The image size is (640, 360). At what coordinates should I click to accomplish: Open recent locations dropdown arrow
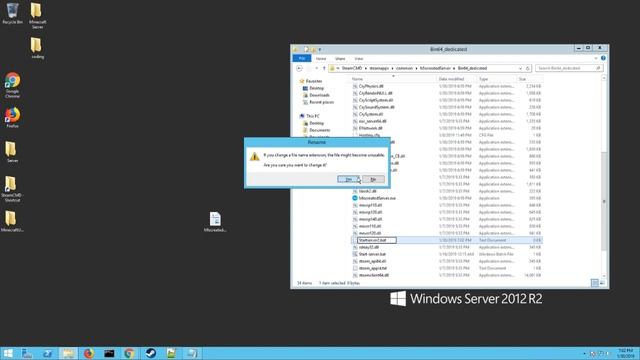coord(316,69)
